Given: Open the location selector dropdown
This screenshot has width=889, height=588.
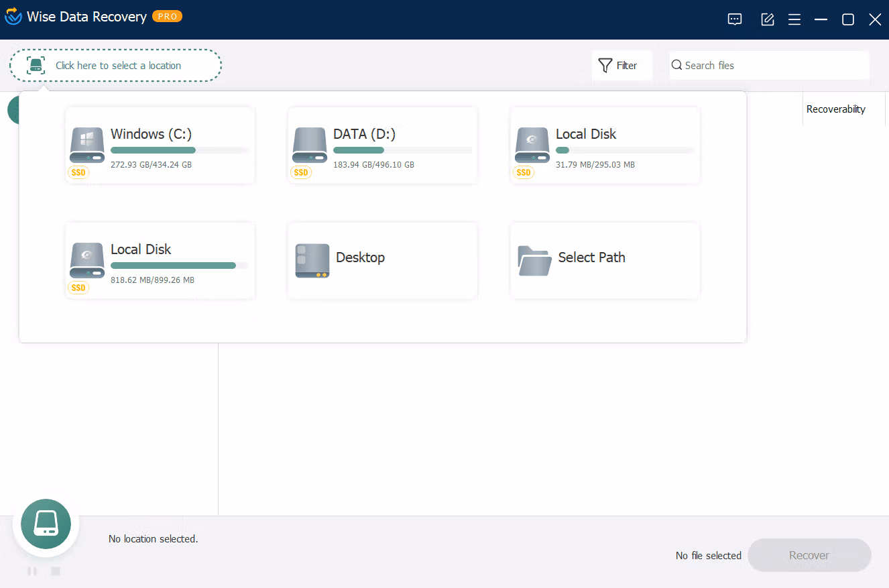Looking at the screenshot, I should click(116, 66).
